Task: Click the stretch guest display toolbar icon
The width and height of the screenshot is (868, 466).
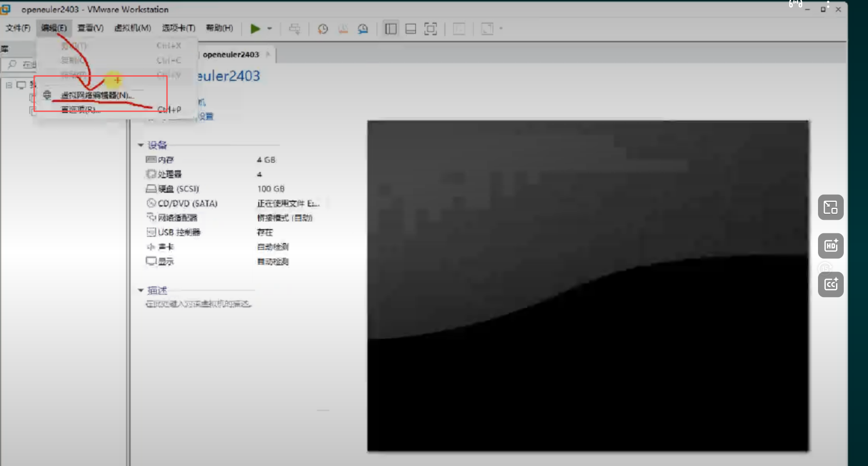Action: coord(487,29)
